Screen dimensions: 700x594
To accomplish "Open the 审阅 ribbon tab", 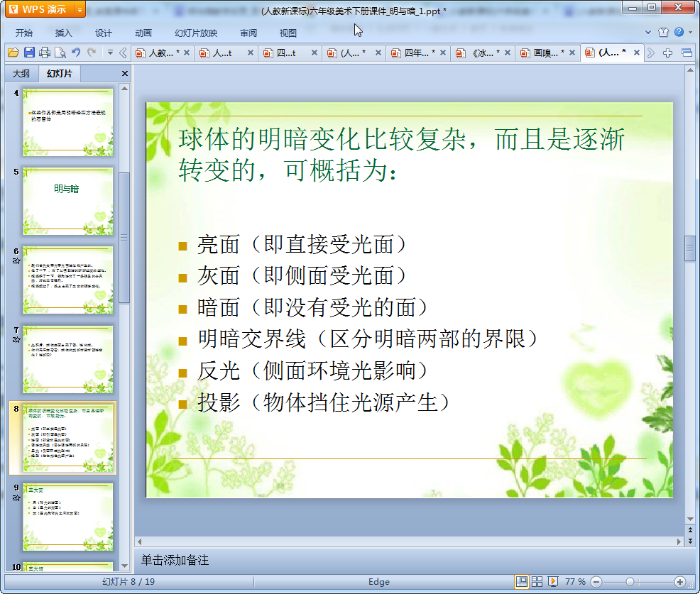I will point(248,33).
